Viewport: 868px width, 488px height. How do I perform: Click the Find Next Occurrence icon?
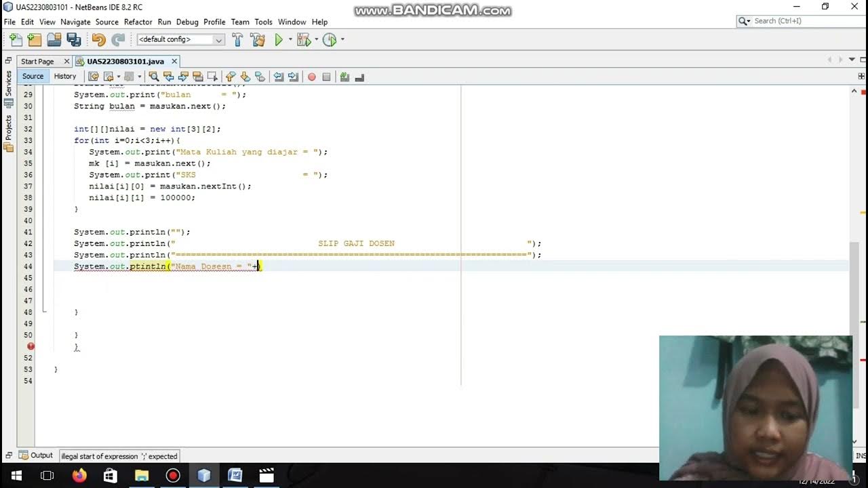pyautogui.click(x=183, y=77)
